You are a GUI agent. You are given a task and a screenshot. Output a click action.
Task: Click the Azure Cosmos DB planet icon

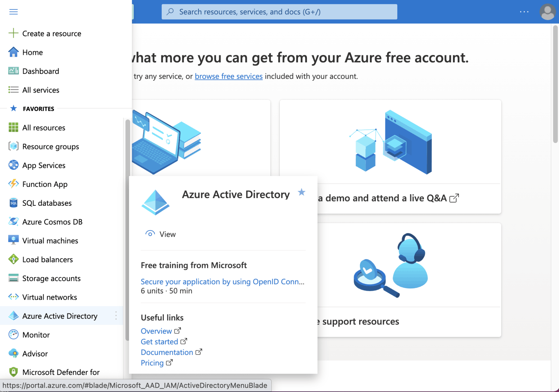[x=13, y=222]
